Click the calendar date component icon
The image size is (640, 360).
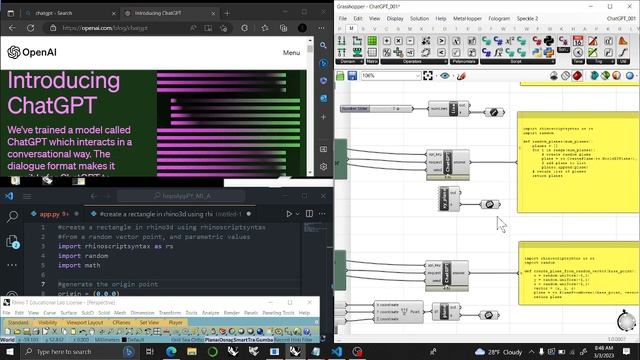[578, 41]
